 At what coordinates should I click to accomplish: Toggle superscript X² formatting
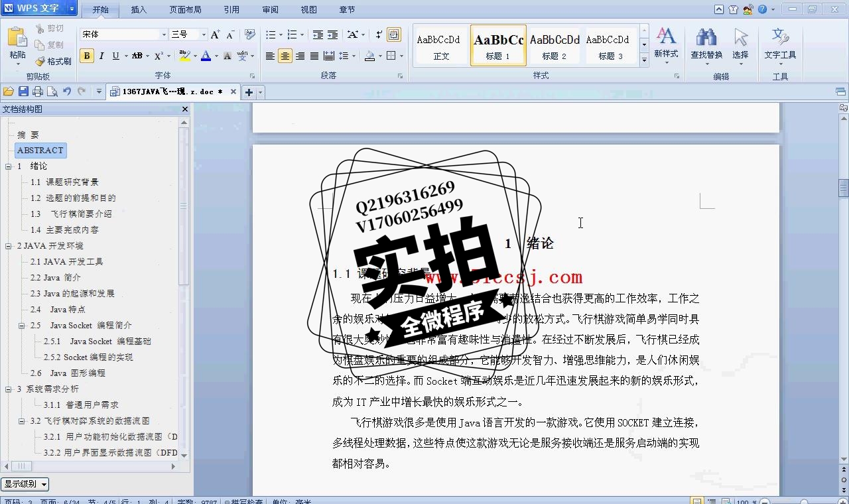(159, 56)
